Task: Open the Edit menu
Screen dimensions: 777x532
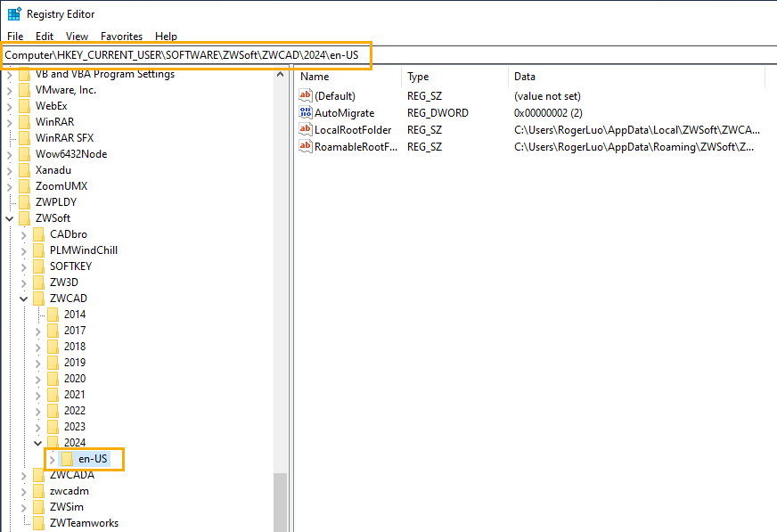Action: [44, 37]
